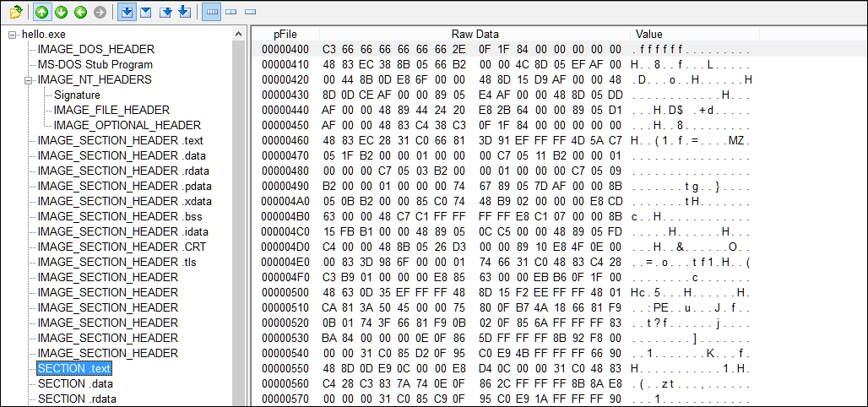Viewport: 868px width, 407px height.
Task: Click the blue envelope-shaped triangle toolbar icon
Action: pos(145,12)
